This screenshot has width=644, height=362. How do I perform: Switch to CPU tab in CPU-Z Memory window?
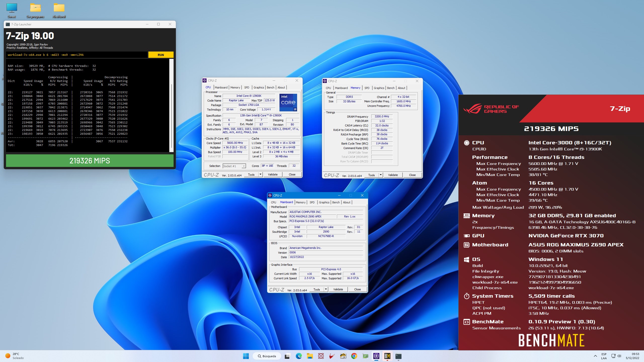pos(328,88)
